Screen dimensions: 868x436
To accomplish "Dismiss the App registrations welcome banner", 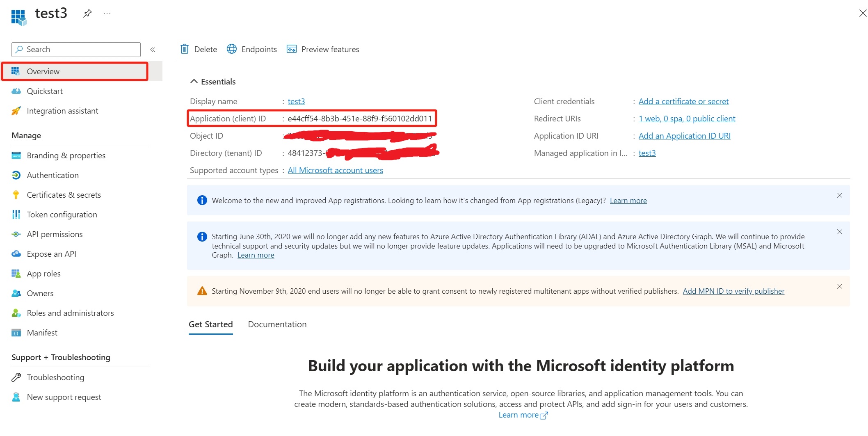I will pos(840,195).
